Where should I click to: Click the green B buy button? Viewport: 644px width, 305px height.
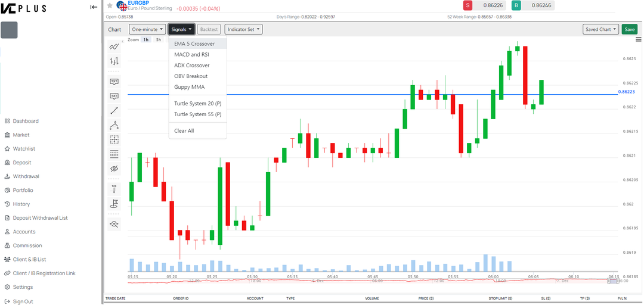tap(516, 5)
